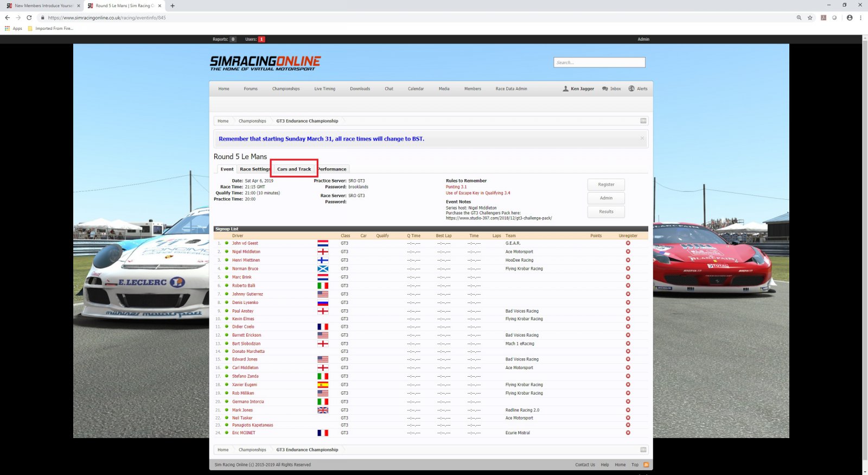This screenshot has width=868, height=475.
Task: Click the bookmark star icon in address bar
Action: tap(810, 17)
